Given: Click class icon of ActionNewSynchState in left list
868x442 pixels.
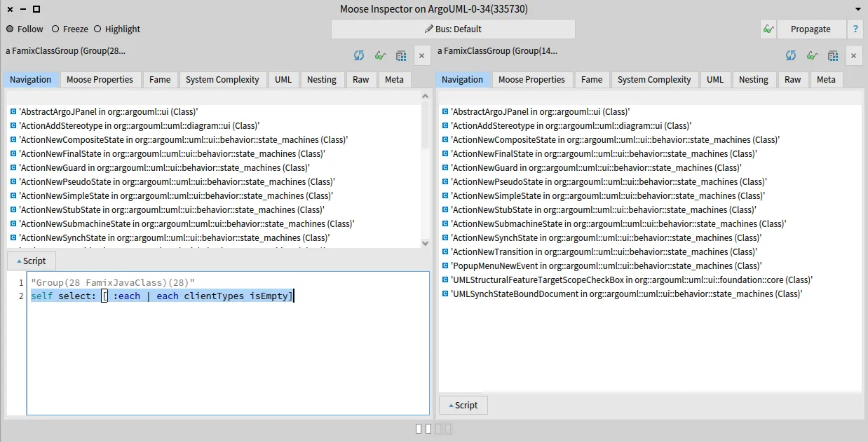Looking at the screenshot, I should click(13, 237).
